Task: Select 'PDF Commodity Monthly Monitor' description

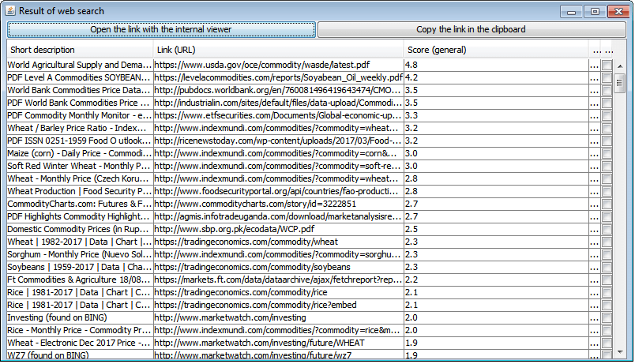Action: pyautogui.click(x=79, y=116)
